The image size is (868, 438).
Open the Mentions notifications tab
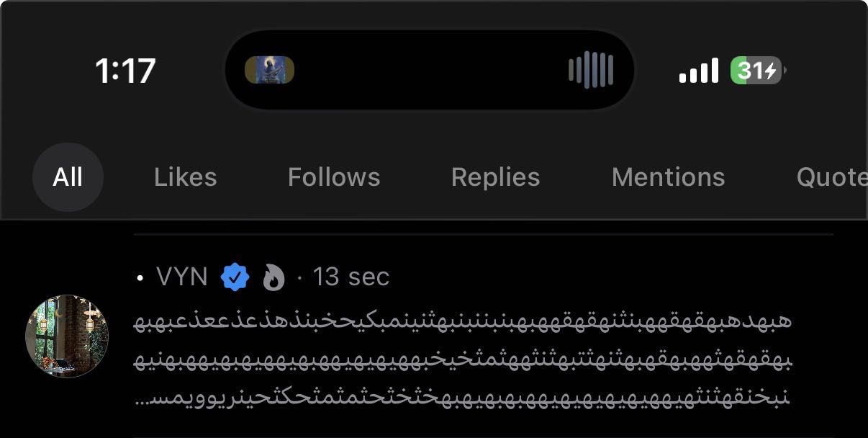coord(668,176)
